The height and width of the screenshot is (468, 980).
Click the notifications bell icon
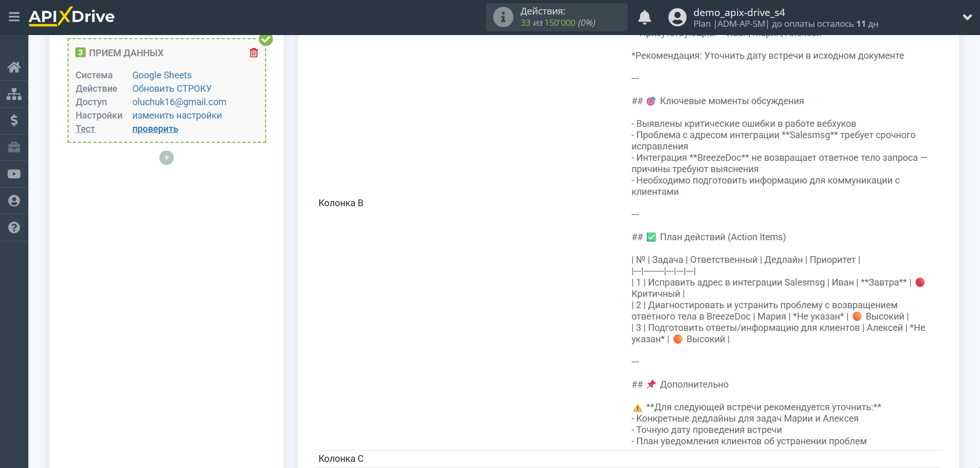click(644, 17)
